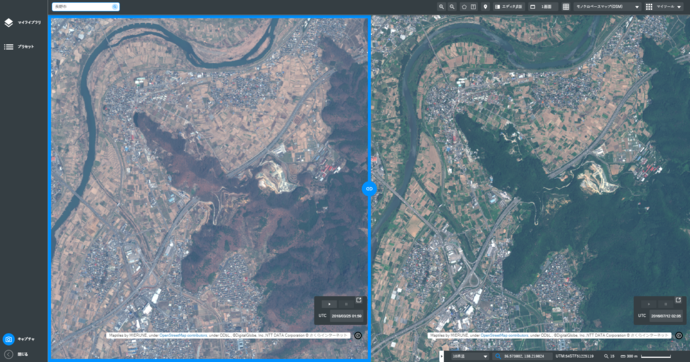Screen dimensions: 690x362
Task: Expand the My Tools dropdown
Action: pos(664,7)
